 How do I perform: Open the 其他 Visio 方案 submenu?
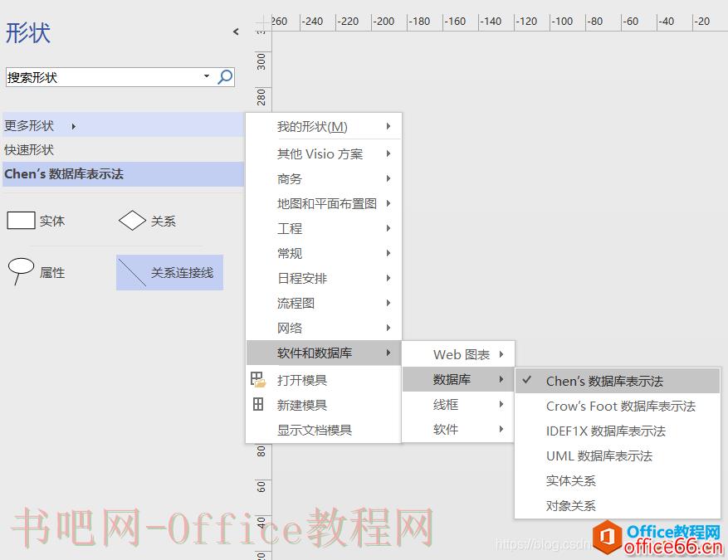point(323,153)
